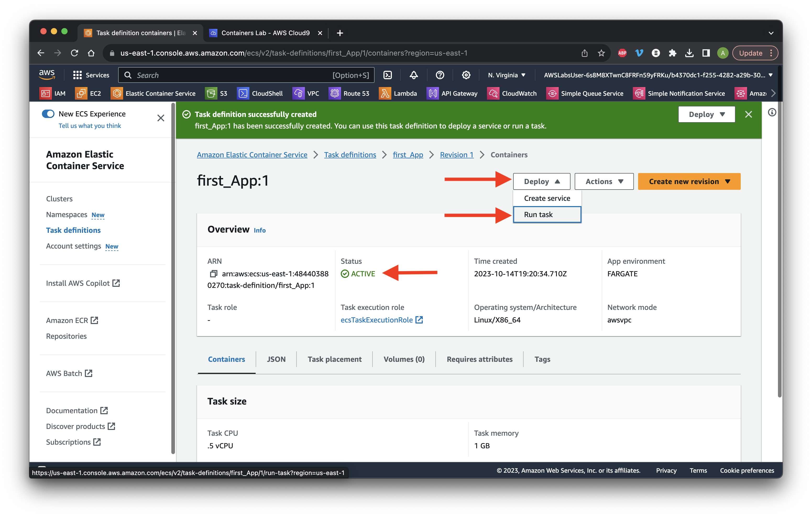
Task: Click the browser address bar URL
Action: pos(293,53)
